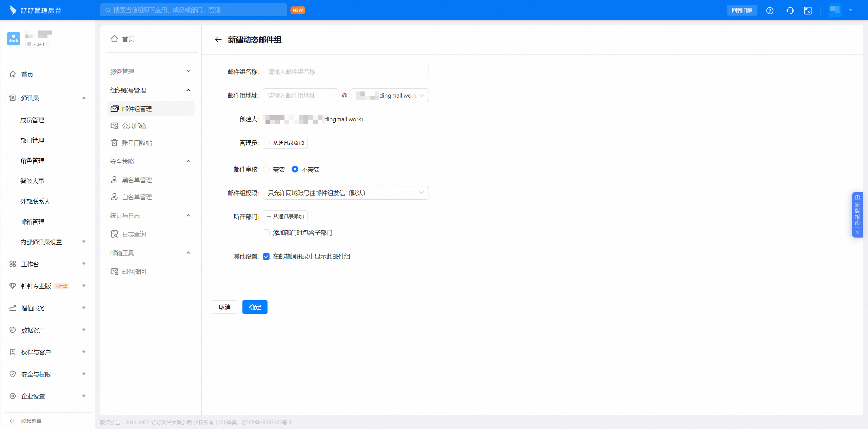Open 外部联系人 in the sidebar

35,201
